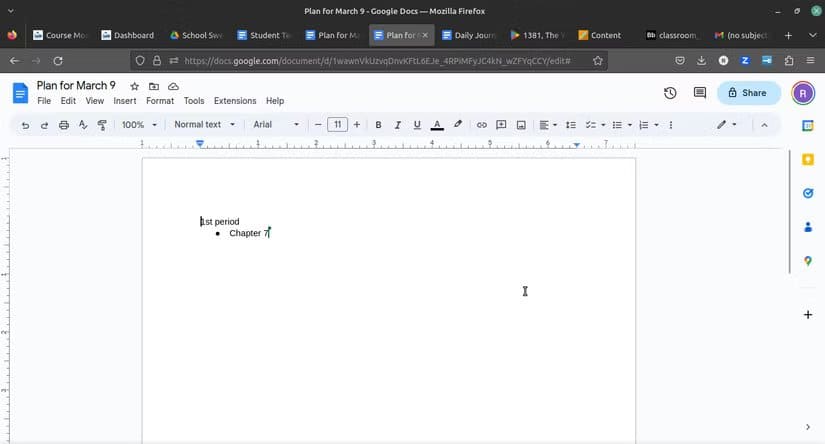Open the comments history icon

tap(700, 93)
